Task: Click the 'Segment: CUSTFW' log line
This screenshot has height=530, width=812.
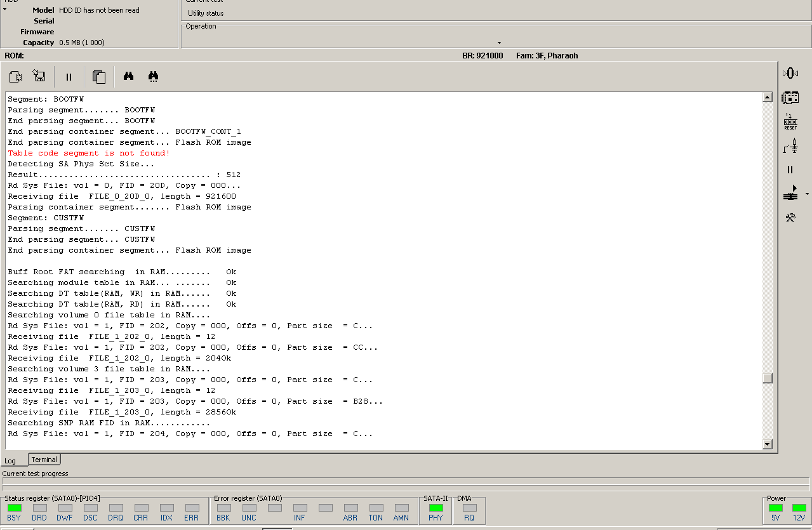Action: [x=46, y=218]
